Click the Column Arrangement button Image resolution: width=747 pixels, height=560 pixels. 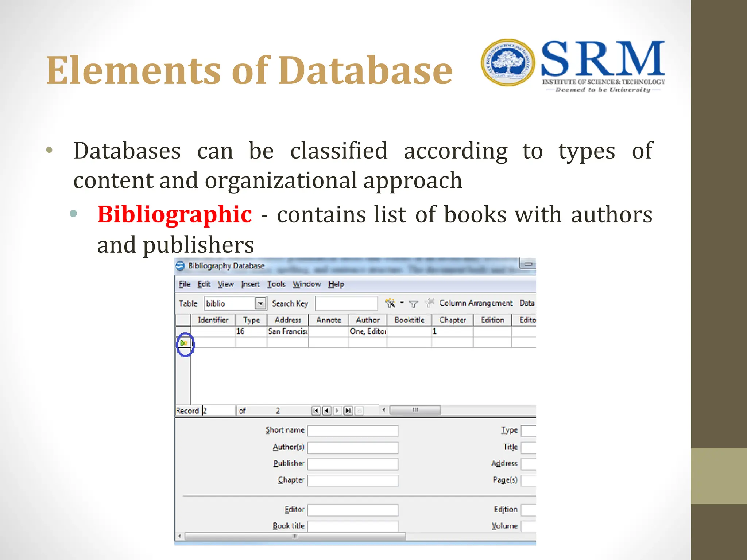click(476, 303)
